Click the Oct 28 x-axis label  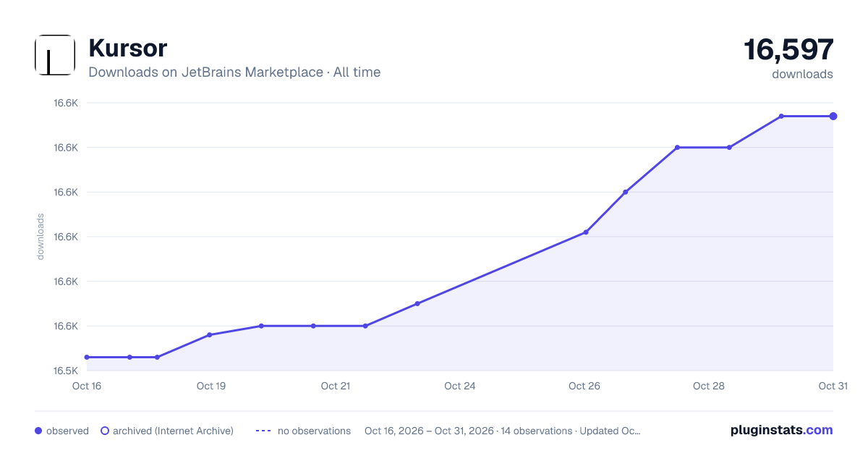click(x=709, y=386)
